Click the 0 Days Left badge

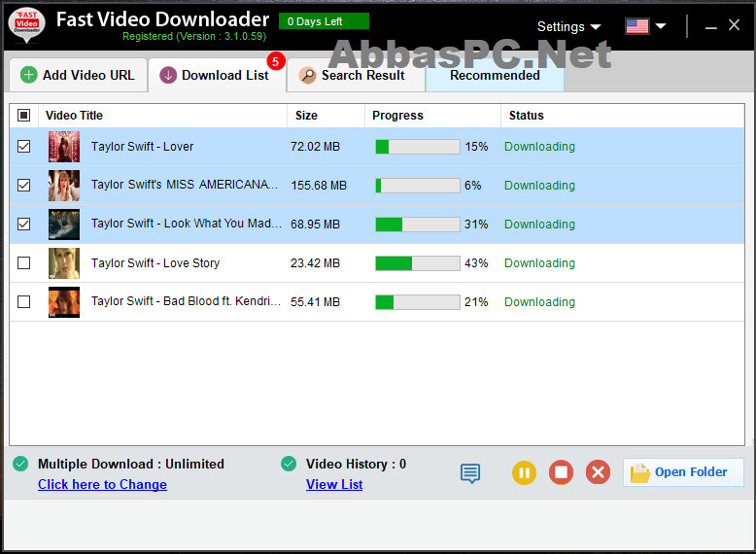point(324,21)
